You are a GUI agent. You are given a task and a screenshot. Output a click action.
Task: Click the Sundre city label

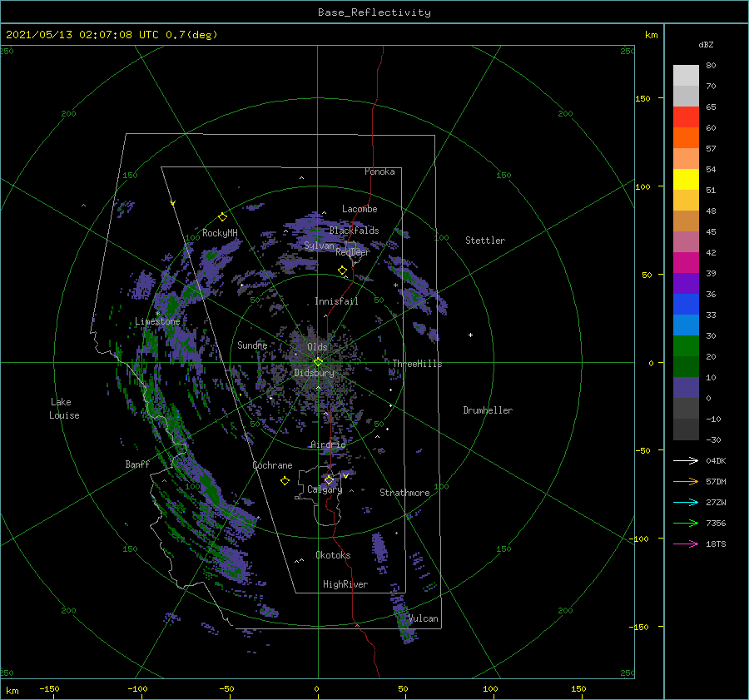pyautogui.click(x=252, y=345)
